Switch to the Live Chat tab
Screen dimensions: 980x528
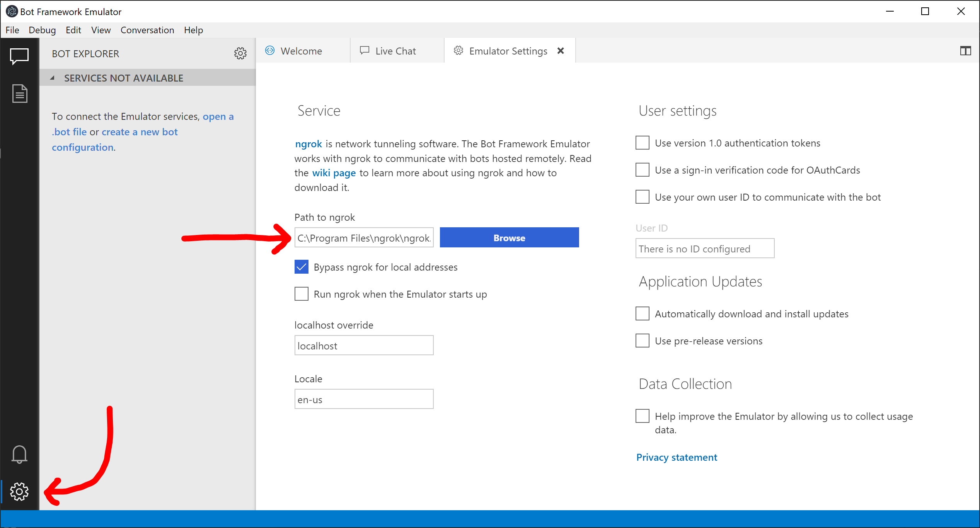[x=395, y=51]
